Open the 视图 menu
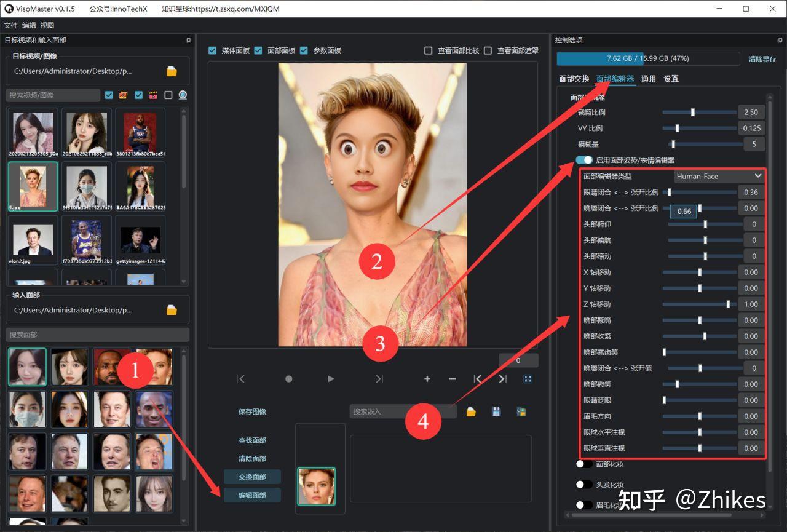787x532 pixels. pyautogui.click(x=47, y=25)
